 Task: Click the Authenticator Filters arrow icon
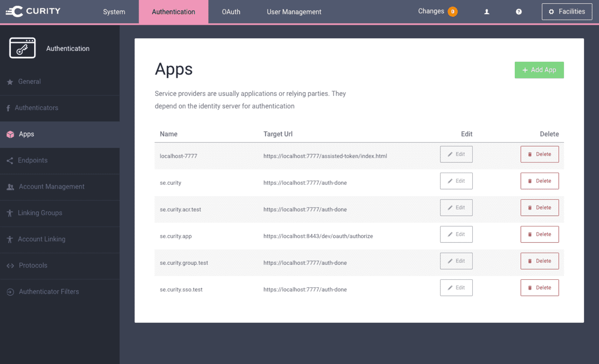tap(10, 292)
